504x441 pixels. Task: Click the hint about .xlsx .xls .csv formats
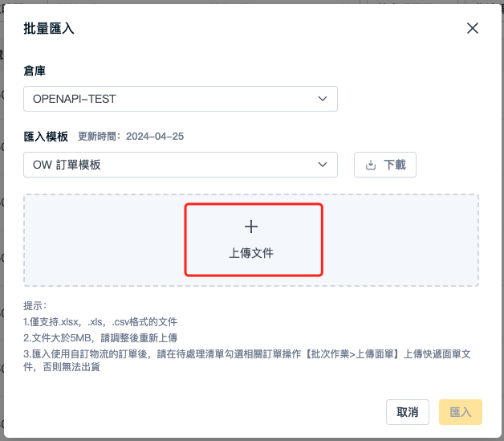pyautogui.click(x=100, y=321)
